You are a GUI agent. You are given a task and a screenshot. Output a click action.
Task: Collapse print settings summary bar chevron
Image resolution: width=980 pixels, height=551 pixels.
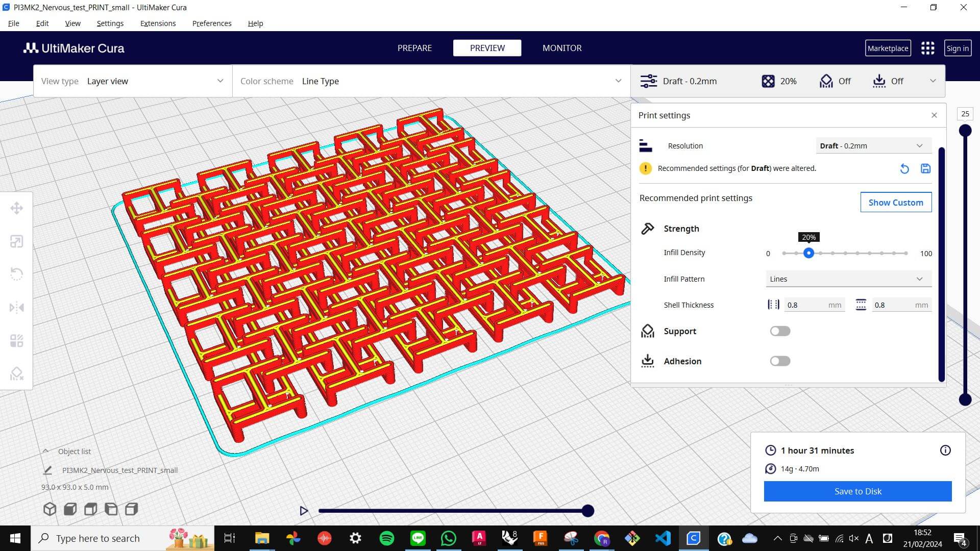(x=933, y=81)
